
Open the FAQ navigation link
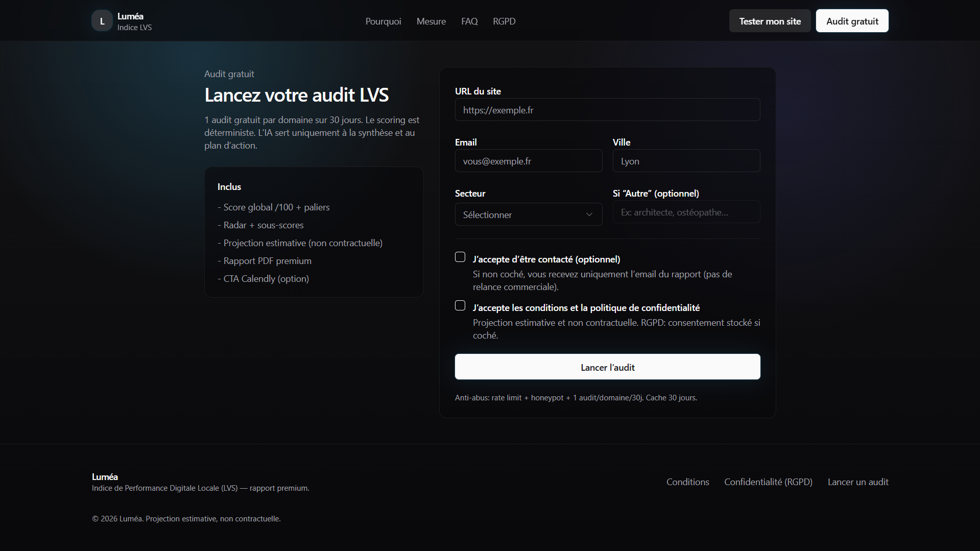[469, 21]
